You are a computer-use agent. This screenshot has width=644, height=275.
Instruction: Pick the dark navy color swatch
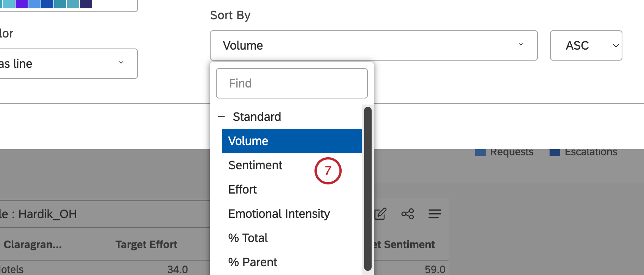[x=86, y=4]
